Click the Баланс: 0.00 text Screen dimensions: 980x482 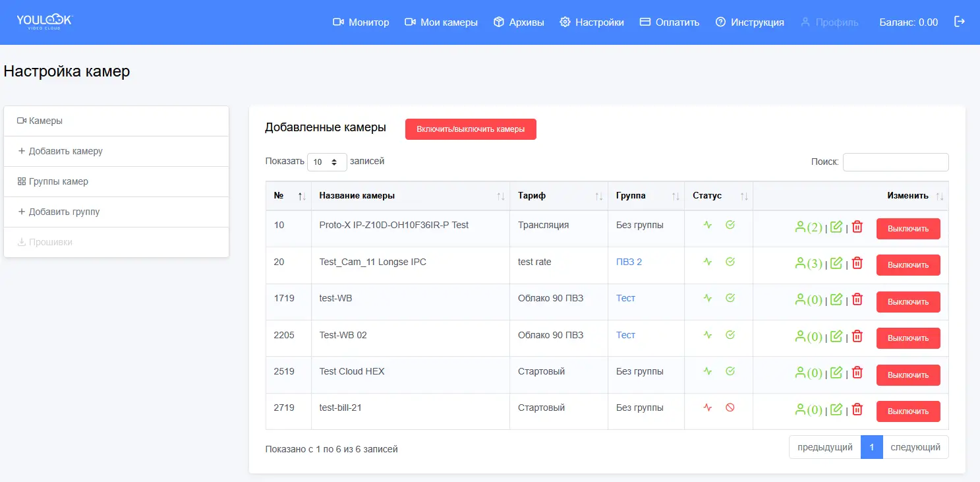(908, 22)
